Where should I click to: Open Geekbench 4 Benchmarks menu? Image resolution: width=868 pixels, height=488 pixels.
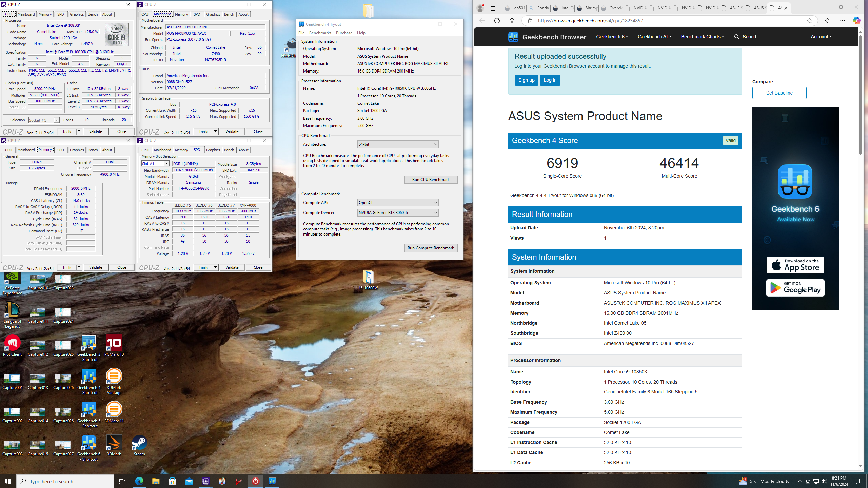[320, 33]
